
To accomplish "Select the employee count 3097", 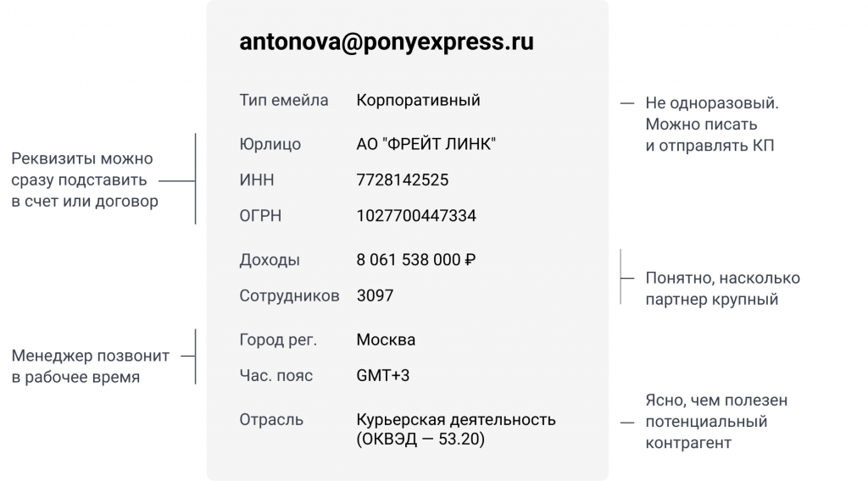I will click(x=375, y=296).
